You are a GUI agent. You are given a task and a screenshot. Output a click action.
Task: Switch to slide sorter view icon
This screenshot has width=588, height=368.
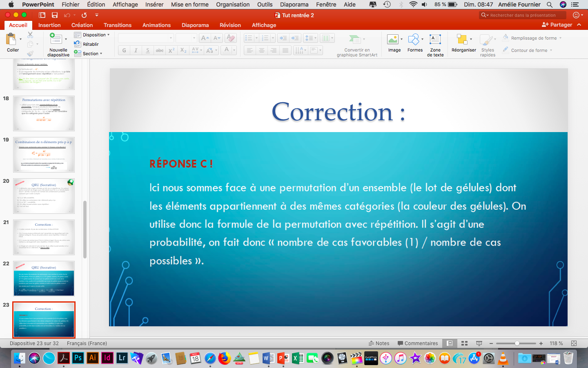coord(464,343)
